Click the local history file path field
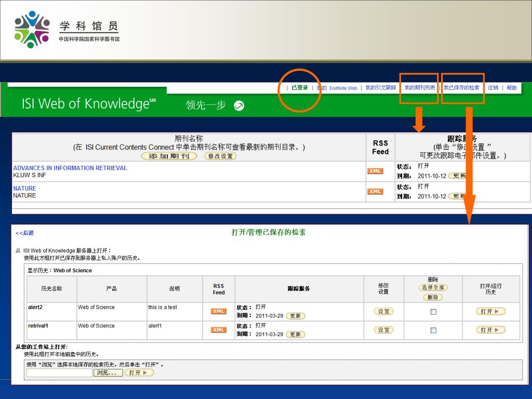This screenshot has width=532, height=399. click(59, 373)
